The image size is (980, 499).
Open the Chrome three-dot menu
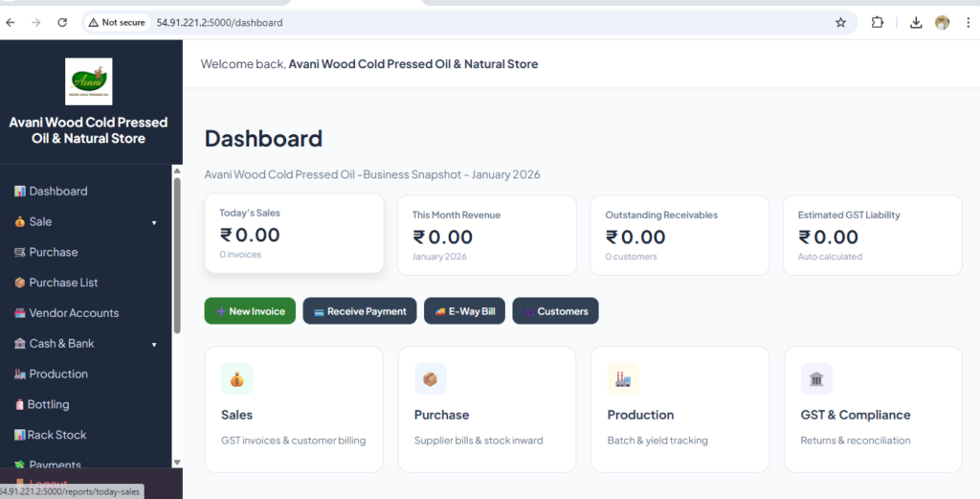pyautogui.click(x=969, y=23)
